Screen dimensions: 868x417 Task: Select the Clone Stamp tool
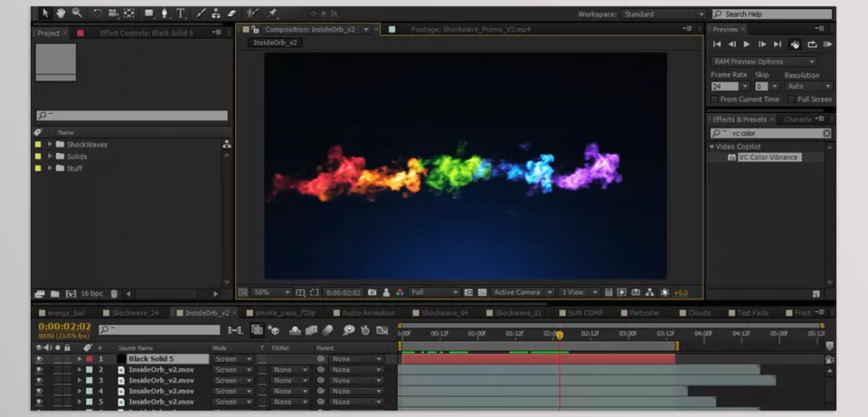[x=216, y=13]
